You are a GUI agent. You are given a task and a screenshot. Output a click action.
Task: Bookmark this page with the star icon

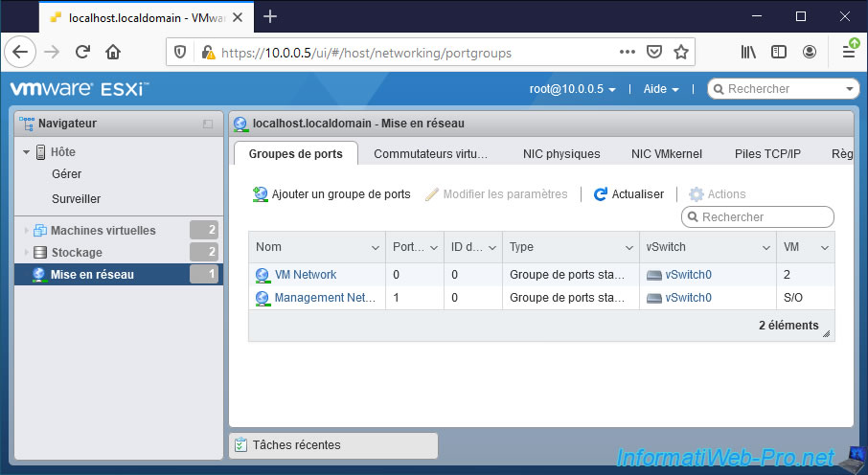click(681, 53)
